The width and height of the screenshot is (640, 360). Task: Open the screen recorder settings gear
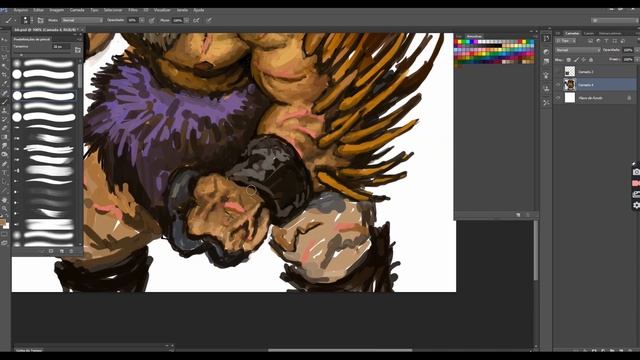click(x=636, y=206)
